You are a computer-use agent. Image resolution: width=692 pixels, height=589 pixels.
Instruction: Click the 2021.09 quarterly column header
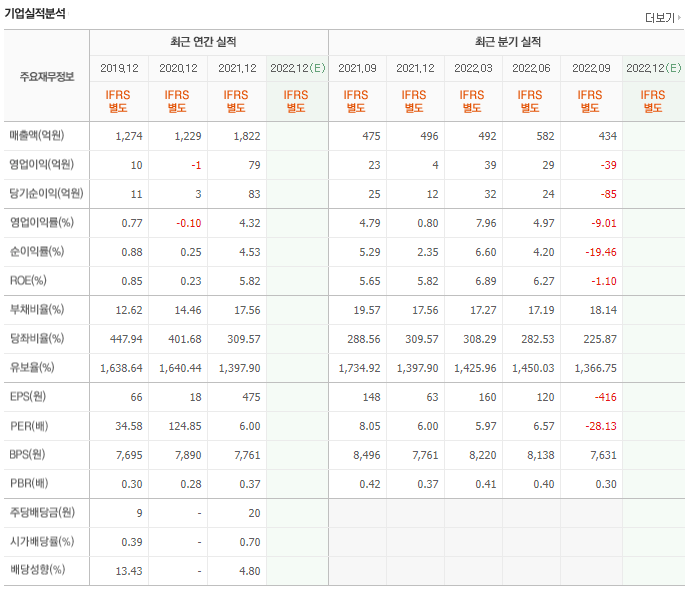pyautogui.click(x=357, y=68)
